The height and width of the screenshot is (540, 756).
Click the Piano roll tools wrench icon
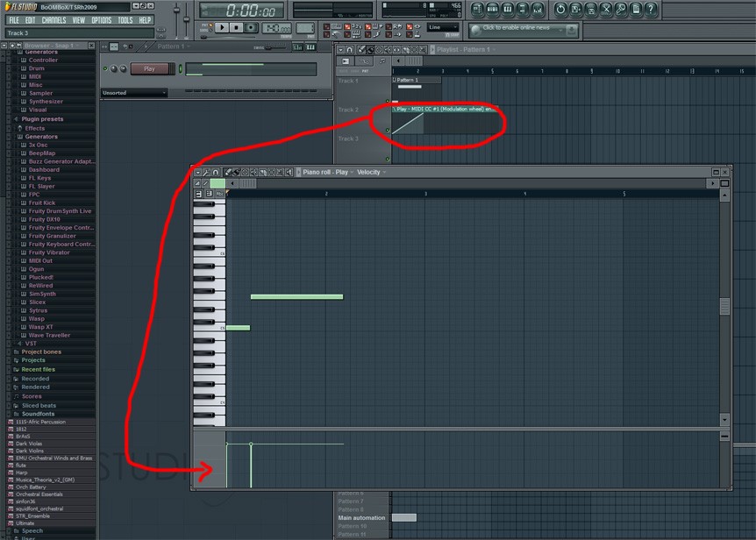206,172
